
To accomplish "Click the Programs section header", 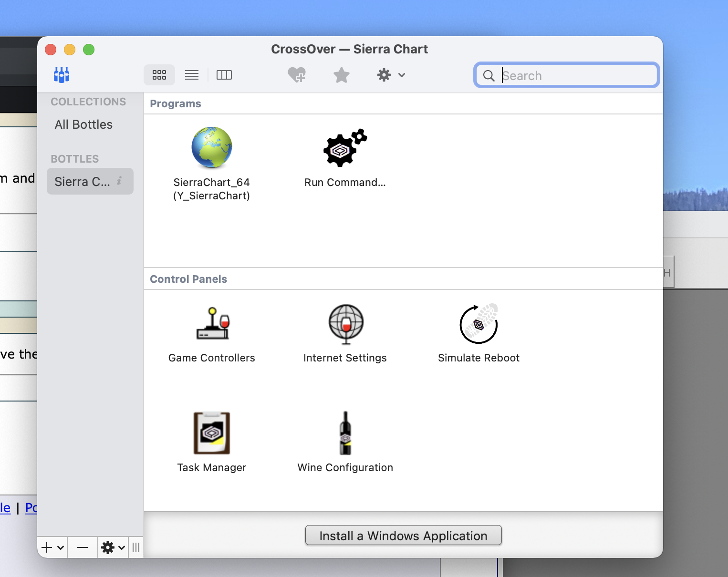I will (176, 104).
